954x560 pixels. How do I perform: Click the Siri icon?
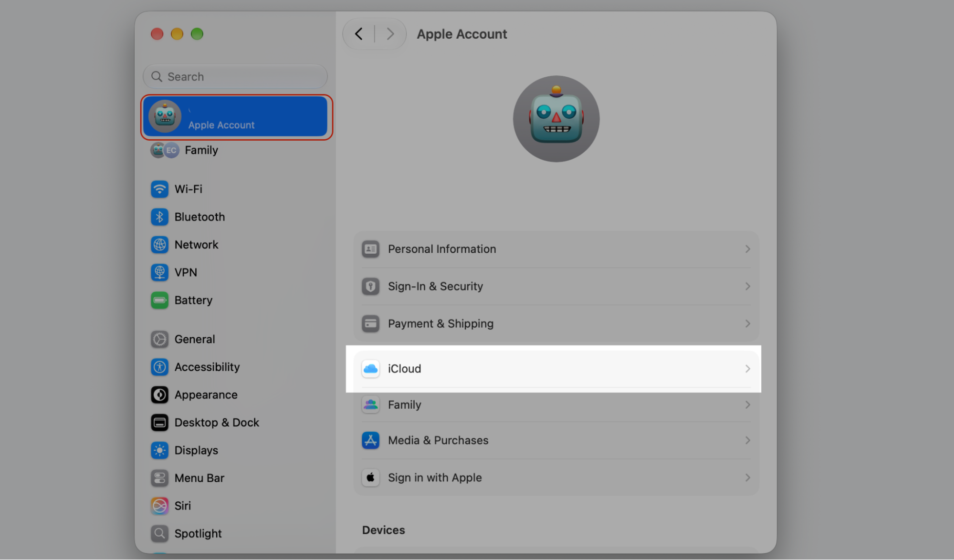159,506
